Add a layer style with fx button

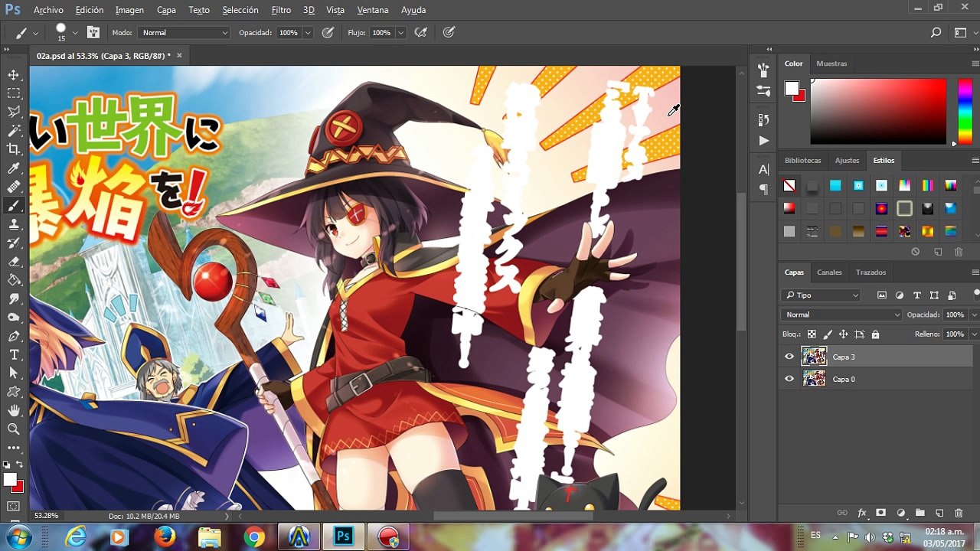[862, 513]
